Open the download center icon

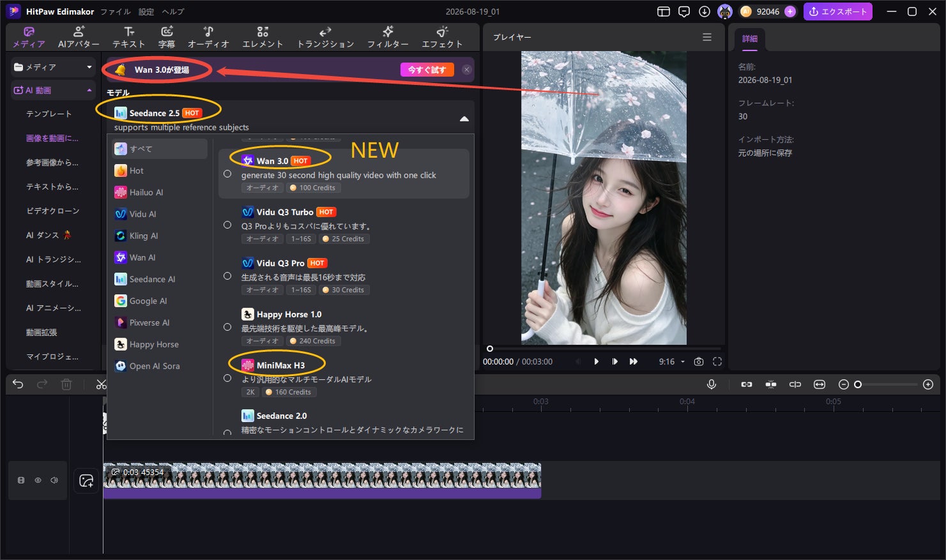pos(705,11)
